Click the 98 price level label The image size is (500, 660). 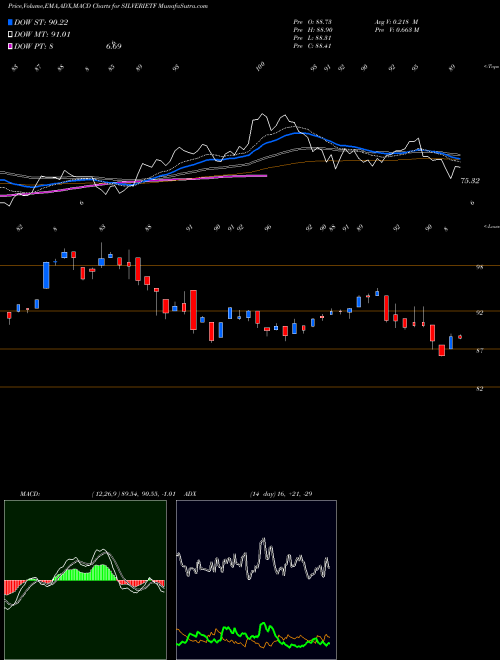479,267
